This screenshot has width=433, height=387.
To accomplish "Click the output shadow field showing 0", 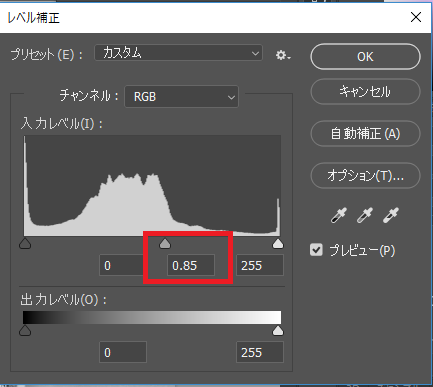I will point(123,352).
